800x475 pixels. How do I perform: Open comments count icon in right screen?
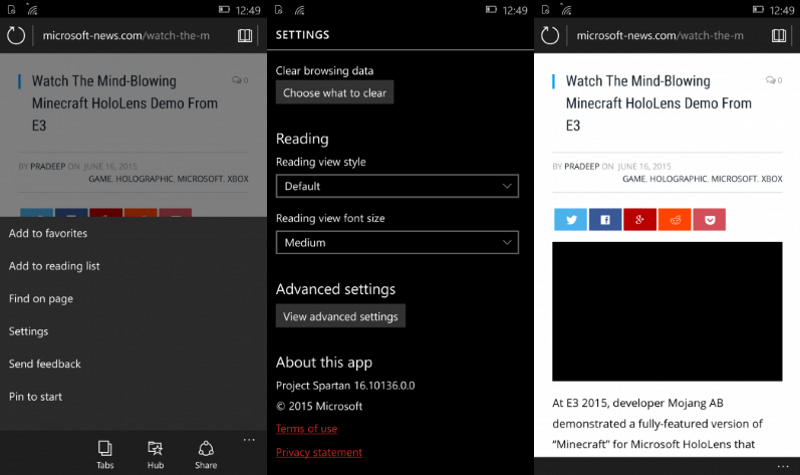tap(774, 80)
